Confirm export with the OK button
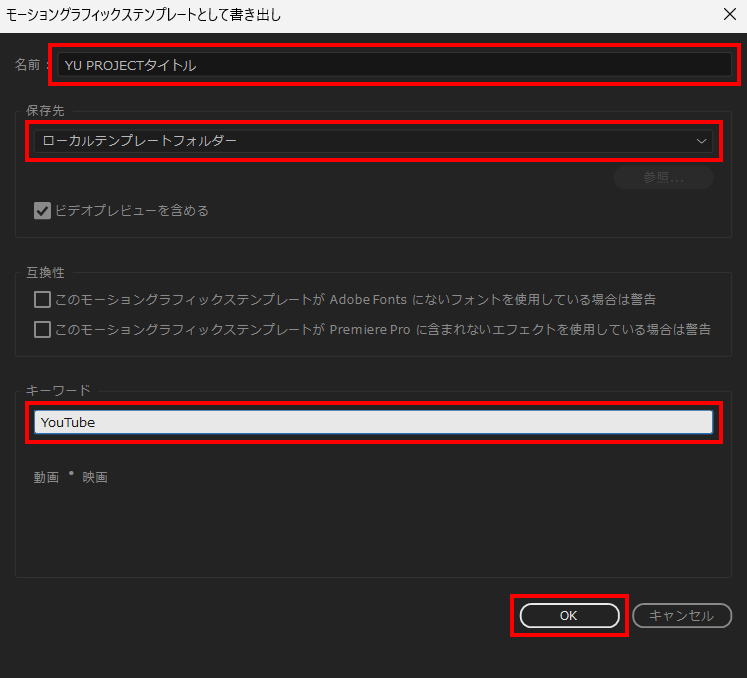 (x=569, y=616)
